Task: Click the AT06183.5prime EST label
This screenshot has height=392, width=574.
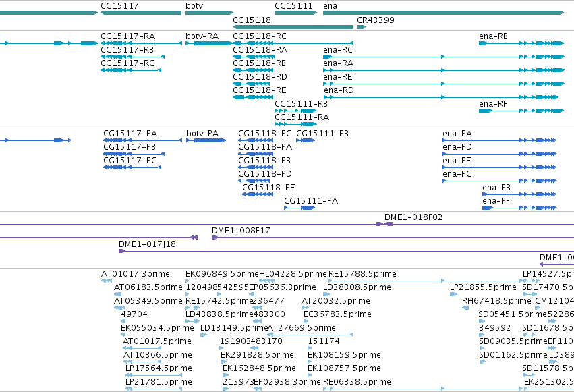Action: tap(148, 287)
